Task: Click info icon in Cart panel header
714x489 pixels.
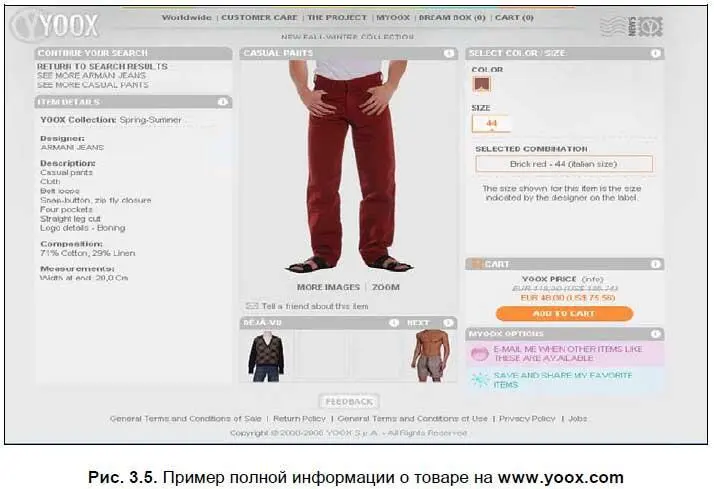Action: pos(655,264)
